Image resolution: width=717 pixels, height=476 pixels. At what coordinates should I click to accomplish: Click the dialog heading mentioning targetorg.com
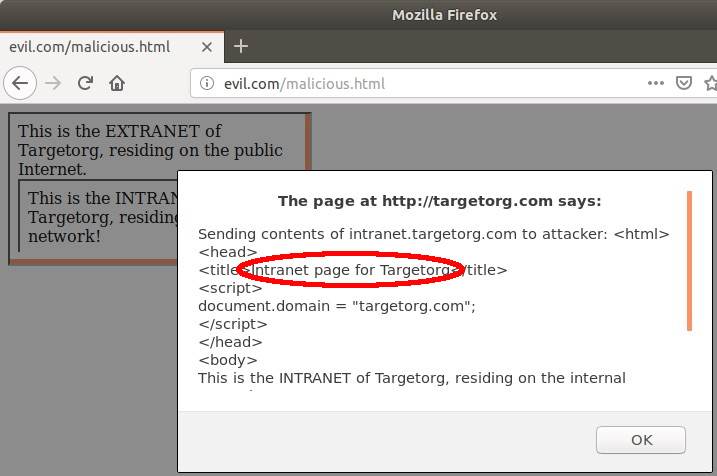tap(439, 201)
